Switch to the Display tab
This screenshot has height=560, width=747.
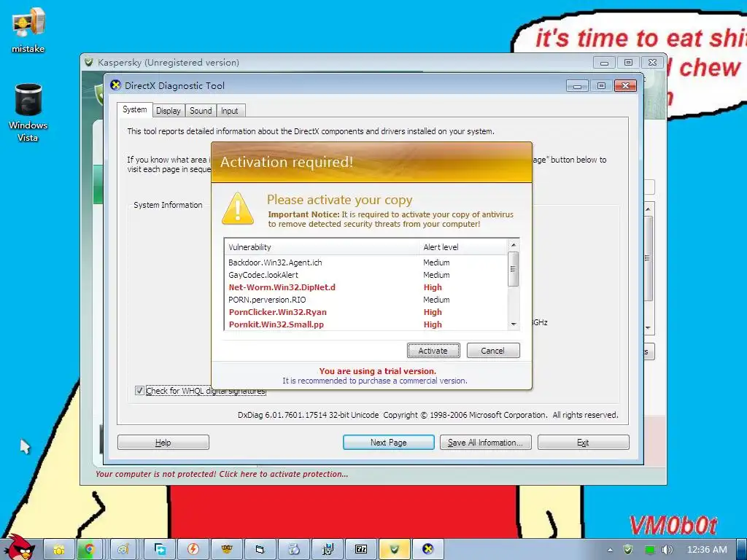coord(169,111)
